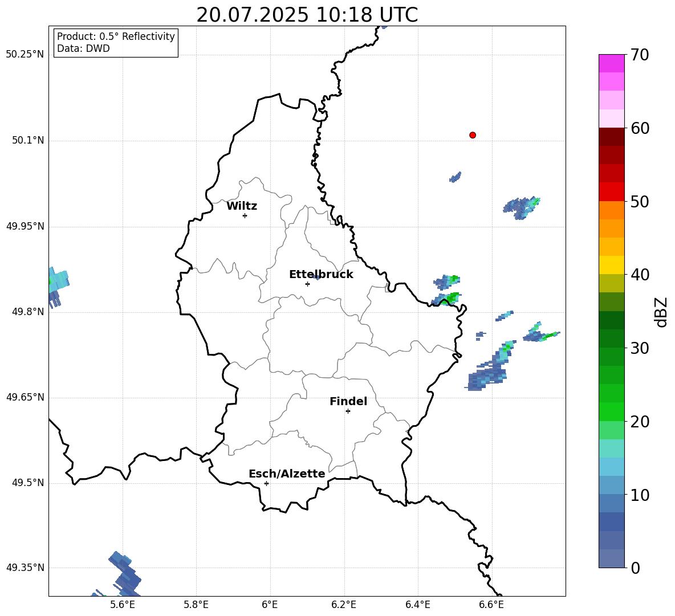Click the 70 tick on colorbar
Viewport: 675px width, 616px height.
pos(639,55)
